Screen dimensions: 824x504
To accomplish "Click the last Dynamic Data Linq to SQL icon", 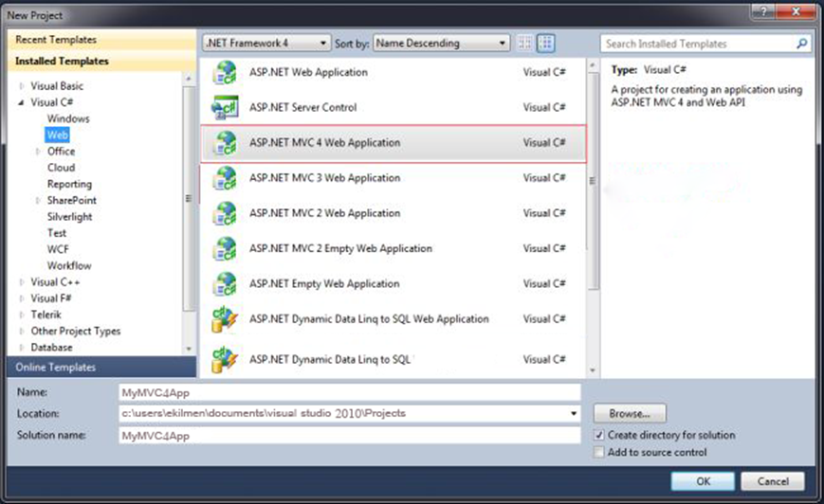I will point(225,360).
